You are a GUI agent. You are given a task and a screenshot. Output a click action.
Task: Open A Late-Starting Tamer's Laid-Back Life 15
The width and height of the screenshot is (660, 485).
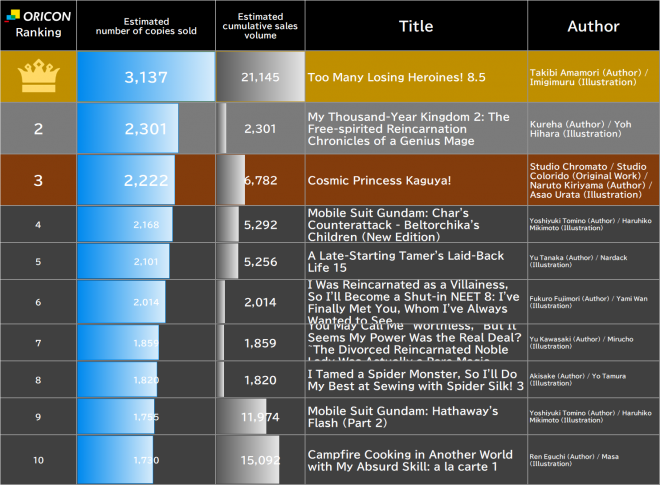point(405,261)
